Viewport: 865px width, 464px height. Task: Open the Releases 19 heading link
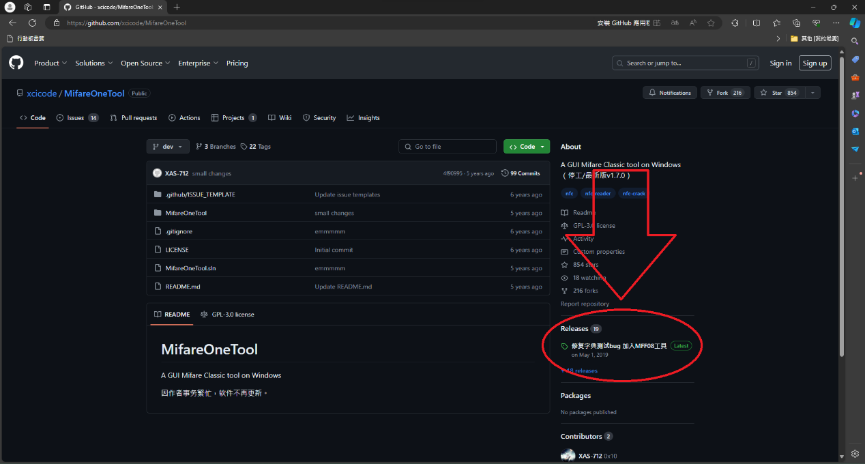[580, 328]
